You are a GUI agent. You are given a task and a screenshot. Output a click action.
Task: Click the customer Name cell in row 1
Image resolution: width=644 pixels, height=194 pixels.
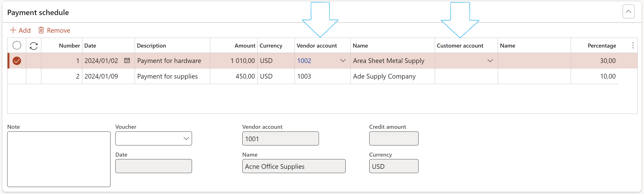[534, 61]
